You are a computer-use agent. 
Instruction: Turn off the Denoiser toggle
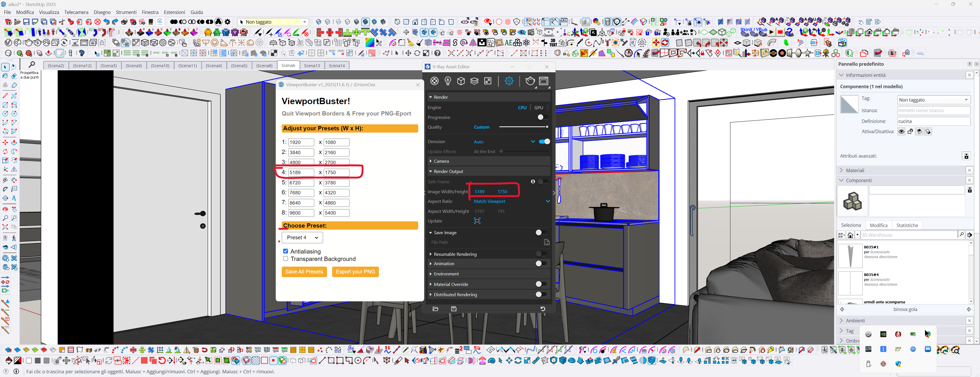544,141
